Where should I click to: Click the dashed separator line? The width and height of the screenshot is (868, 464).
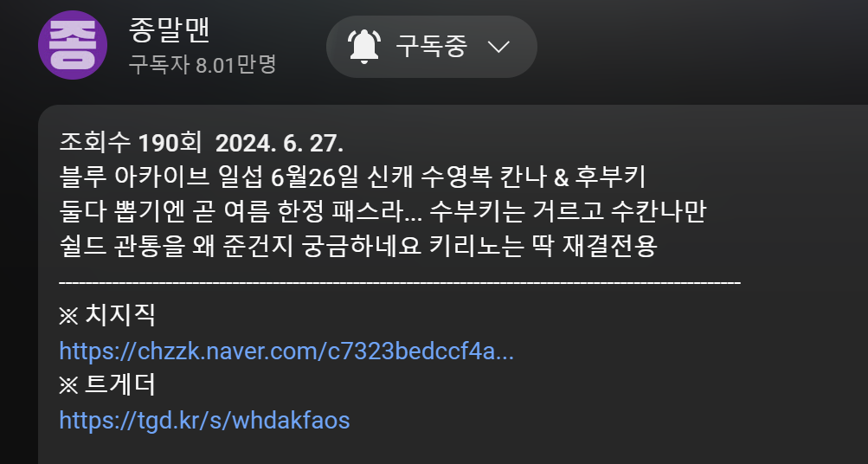point(400,282)
